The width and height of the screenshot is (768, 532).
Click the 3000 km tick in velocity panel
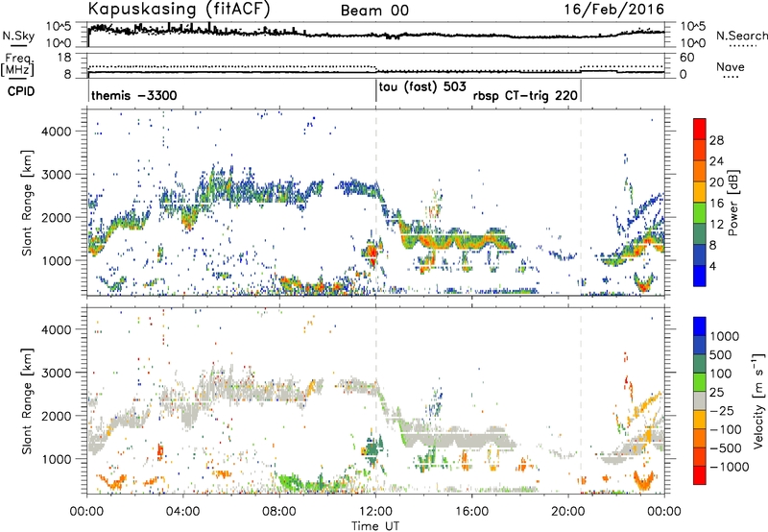(56, 373)
